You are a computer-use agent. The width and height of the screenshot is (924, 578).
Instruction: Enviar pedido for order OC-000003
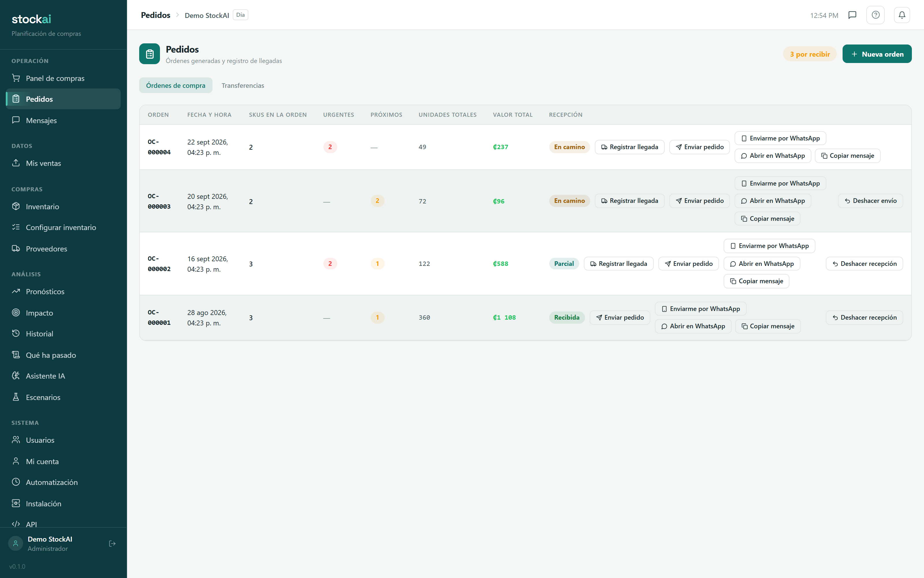click(x=699, y=201)
